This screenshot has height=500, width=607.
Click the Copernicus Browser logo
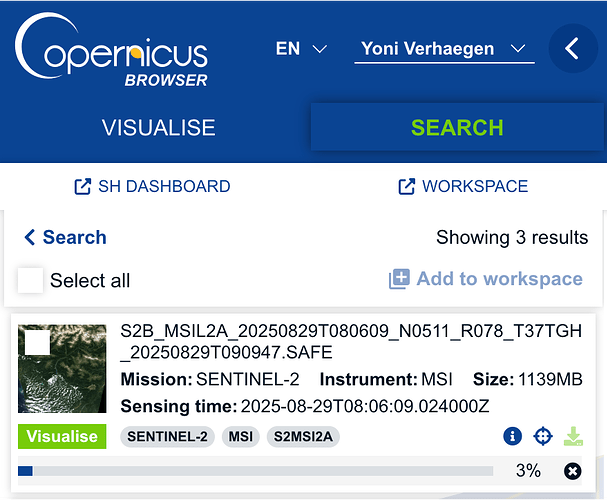[x=112, y=52]
